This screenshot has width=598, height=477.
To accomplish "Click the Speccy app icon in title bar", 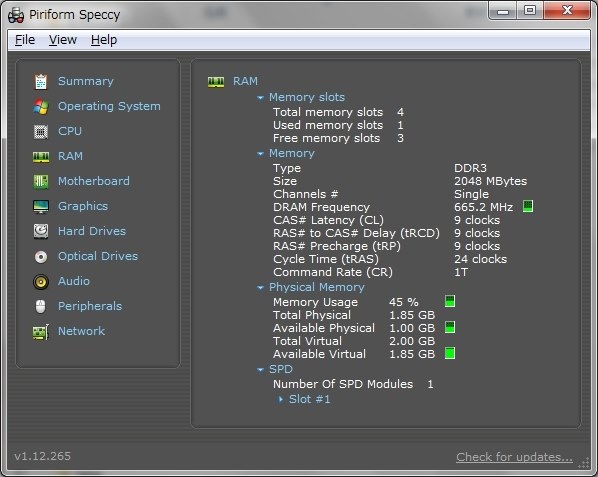I will pyautogui.click(x=16, y=15).
